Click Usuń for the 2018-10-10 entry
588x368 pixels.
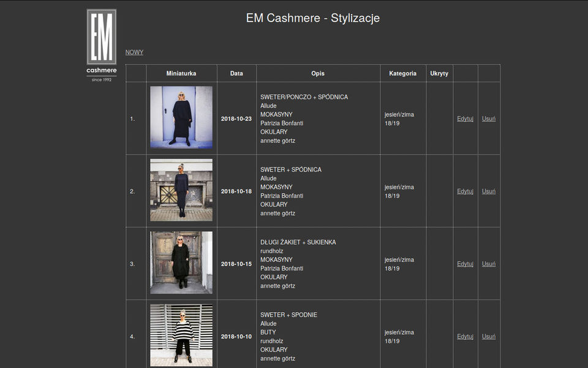(x=489, y=337)
